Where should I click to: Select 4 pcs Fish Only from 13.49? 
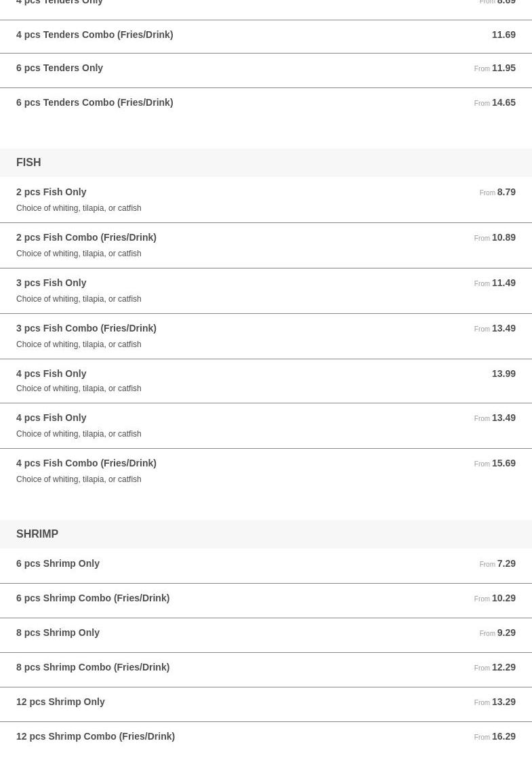52,418
